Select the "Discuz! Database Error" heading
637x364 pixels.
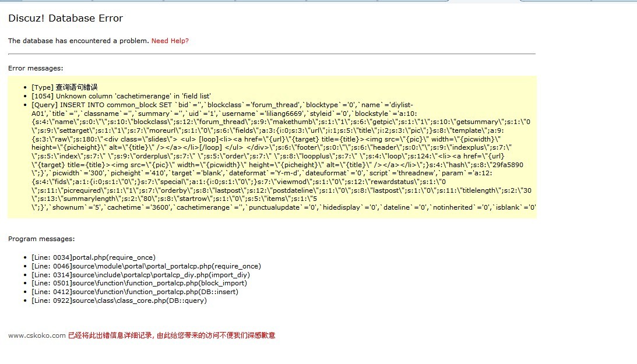pyautogui.click(x=65, y=18)
